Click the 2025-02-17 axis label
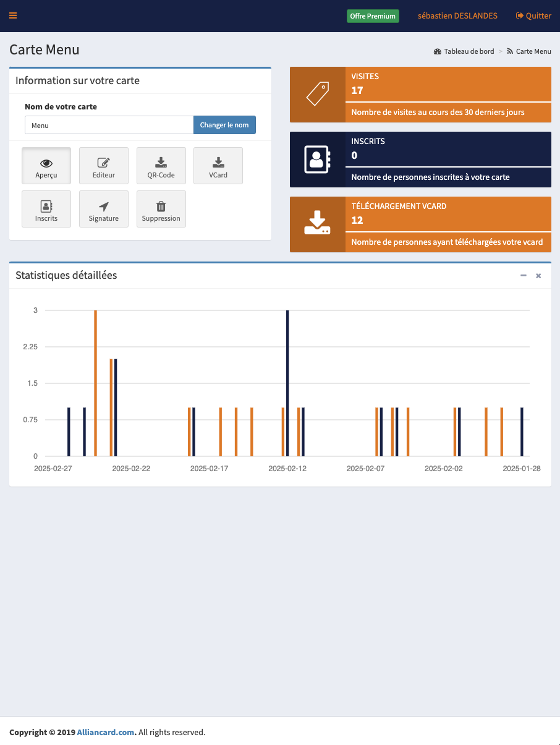The image size is (560, 745). coord(209,469)
